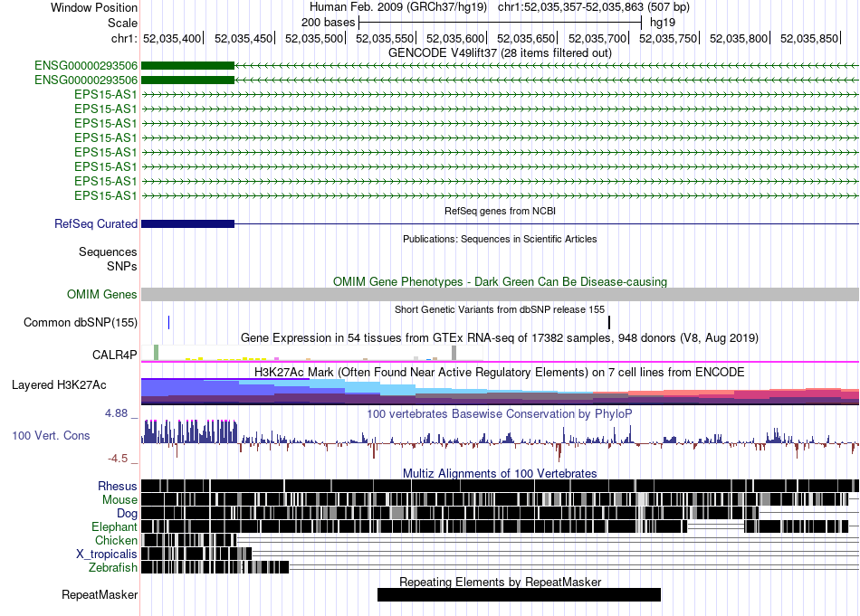The width and height of the screenshot is (860, 616).
Task: Open Repeating Elements by RepeatMasker title
Action: tap(500, 582)
